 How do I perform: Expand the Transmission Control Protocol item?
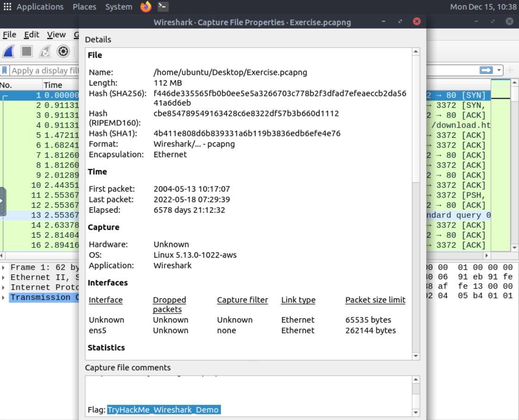point(4,297)
